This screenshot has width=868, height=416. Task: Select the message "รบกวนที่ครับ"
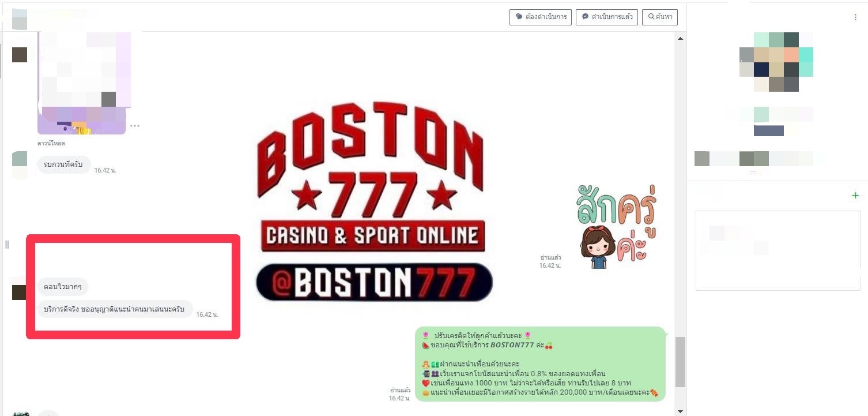tap(63, 164)
